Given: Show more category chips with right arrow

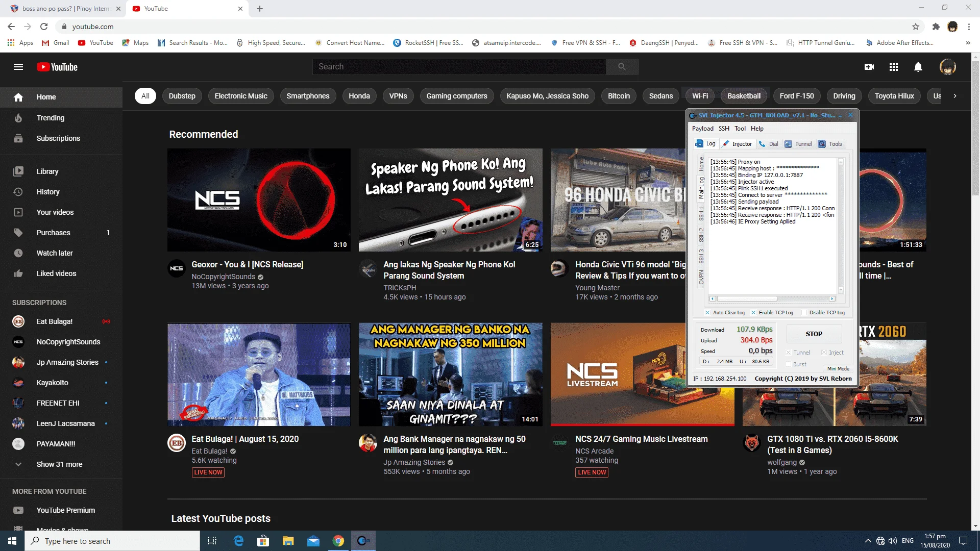Looking at the screenshot, I should pos(955,96).
